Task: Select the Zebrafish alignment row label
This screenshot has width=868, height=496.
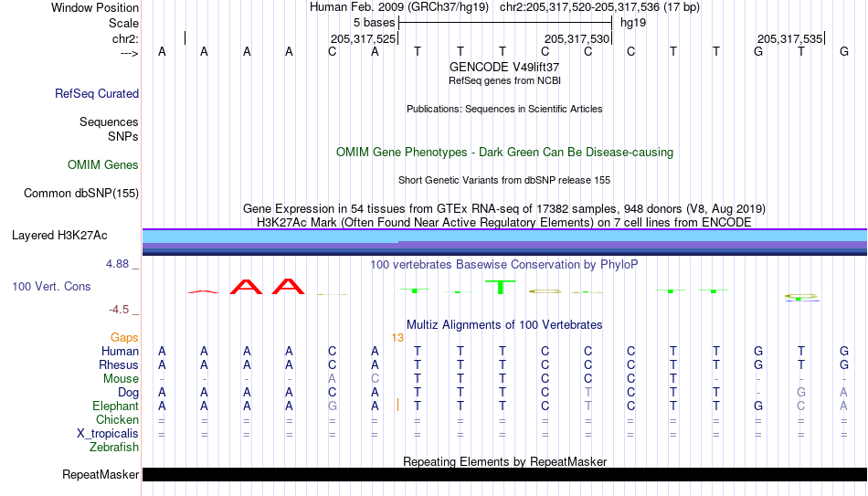Action: pos(114,447)
